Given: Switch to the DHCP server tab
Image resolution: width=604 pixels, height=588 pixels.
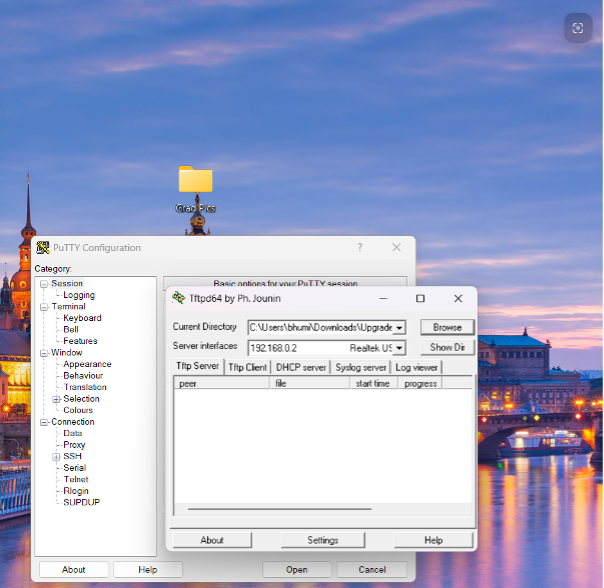Looking at the screenshot, I should point(301,368).
